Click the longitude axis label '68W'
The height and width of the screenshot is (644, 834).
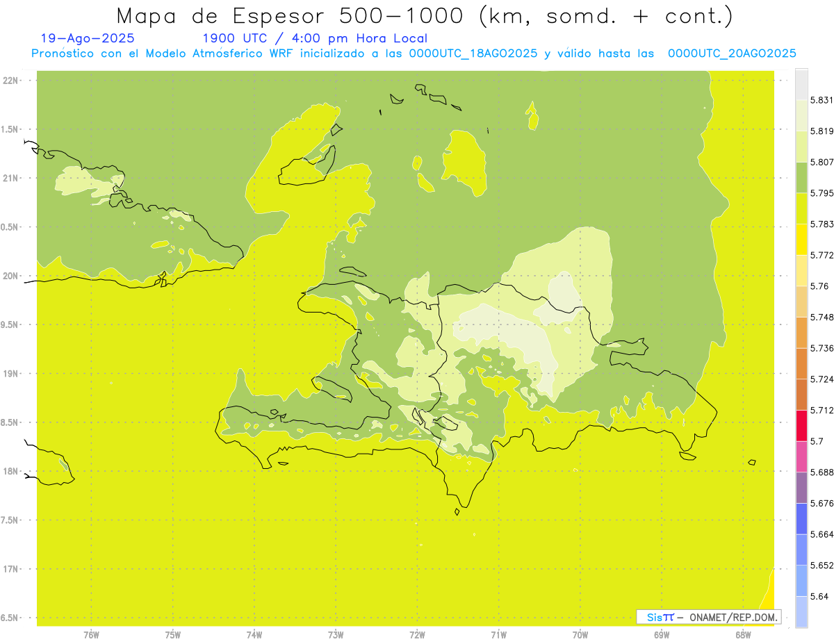[742, 635]
